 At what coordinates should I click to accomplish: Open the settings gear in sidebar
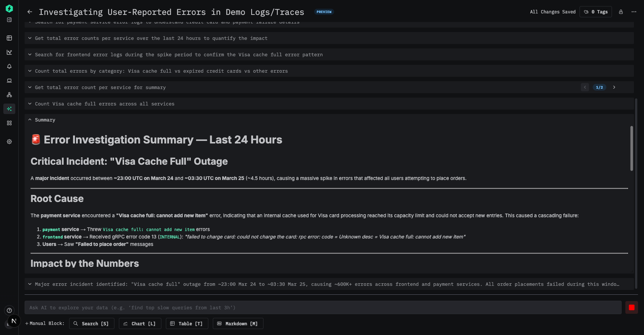pyautogui.click(x=9, y=142)
